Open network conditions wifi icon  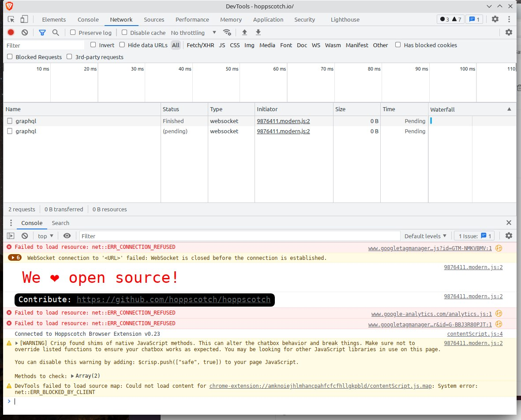click(x=227, y=32)
